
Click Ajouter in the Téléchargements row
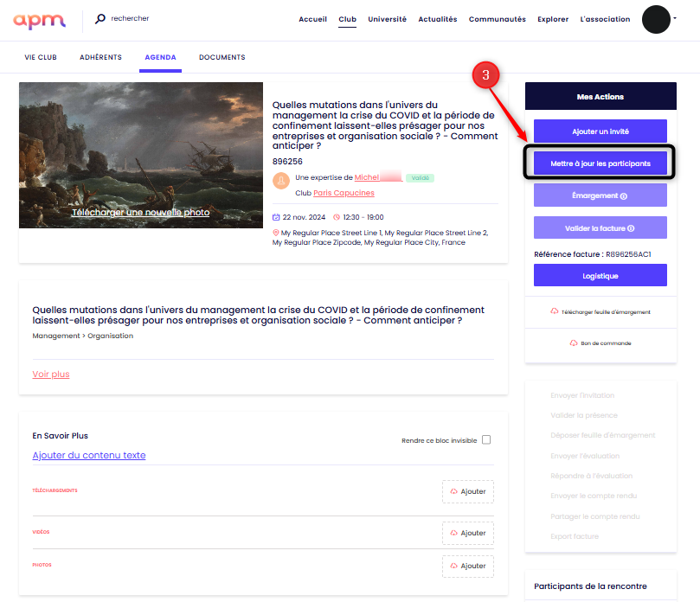[x=468, y=491]
